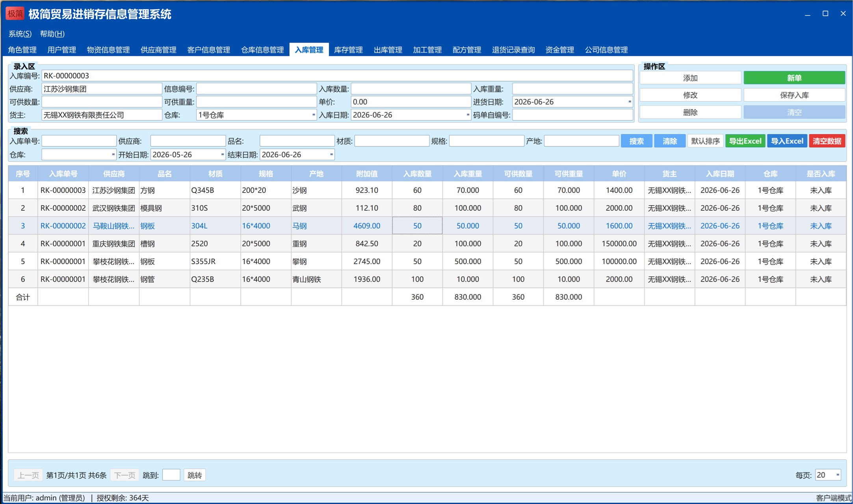Image resolution: width=853 pixels, height=504 pixels.
Task: Export data with 导出Excel button
Action: (745, 141)
